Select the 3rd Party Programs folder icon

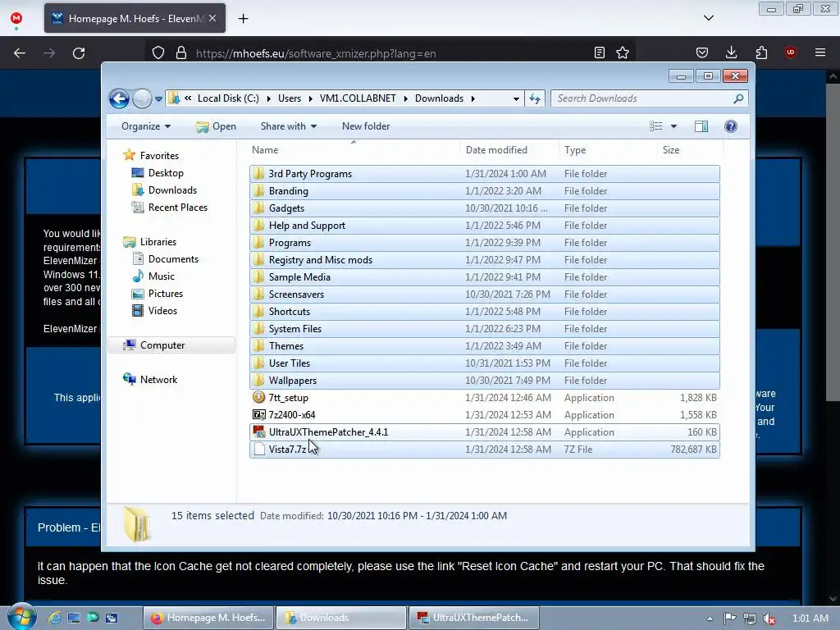pyautogui.click(x=258, y=173)
